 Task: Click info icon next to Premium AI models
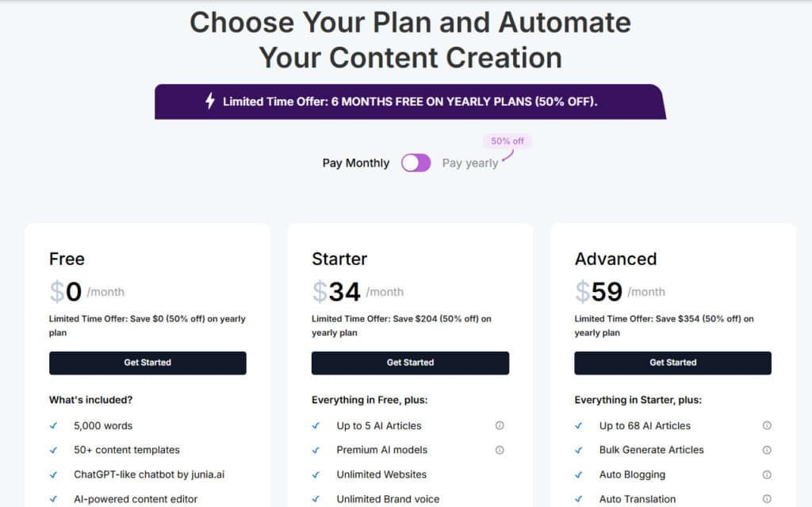500,450
